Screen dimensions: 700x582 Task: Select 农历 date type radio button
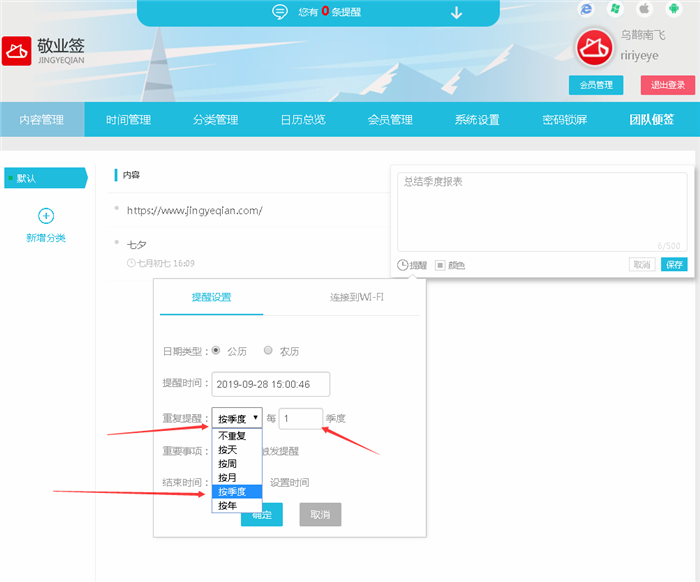pyautogui.click(x=268, y=350)
